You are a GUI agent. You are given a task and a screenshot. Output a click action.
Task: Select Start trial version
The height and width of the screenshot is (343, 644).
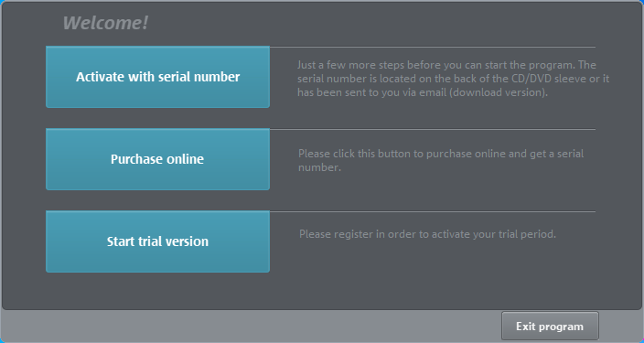click(x=157, y=241)
